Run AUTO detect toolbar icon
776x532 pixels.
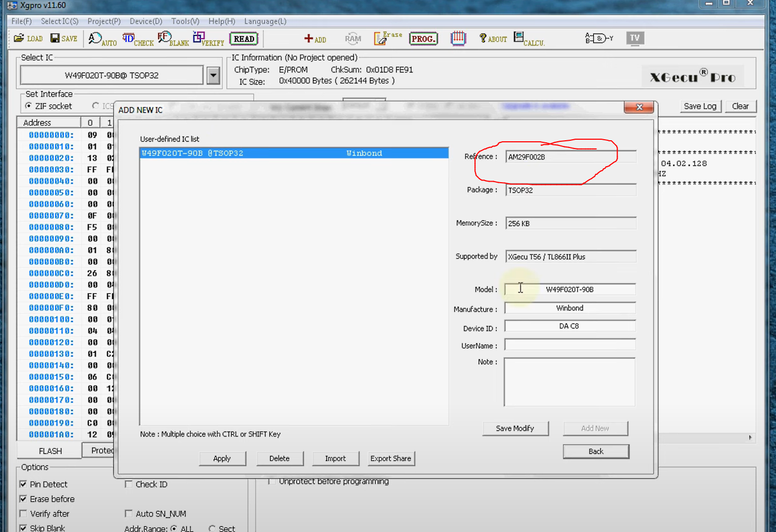pos(102,39)
